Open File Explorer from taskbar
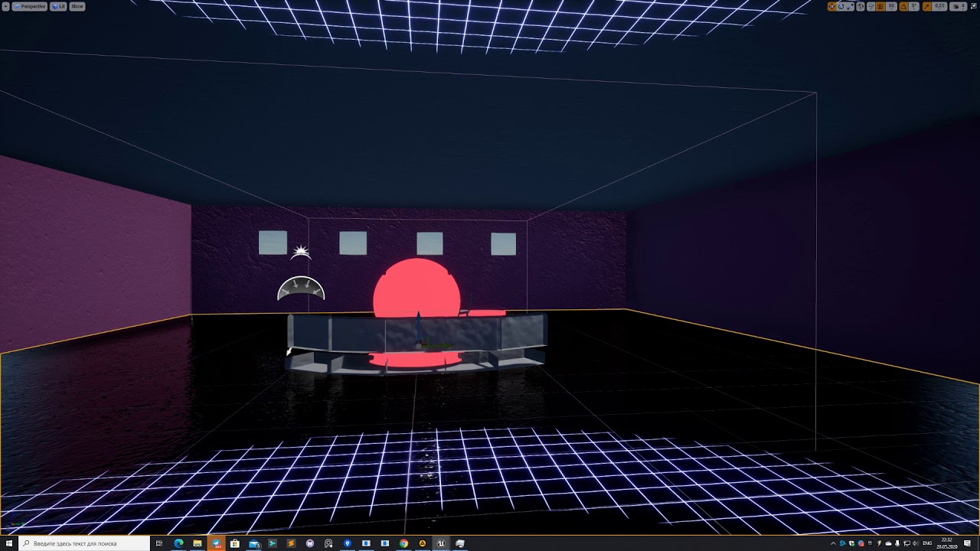This screenshot has width=980, height=551. (x=198, y=543)
